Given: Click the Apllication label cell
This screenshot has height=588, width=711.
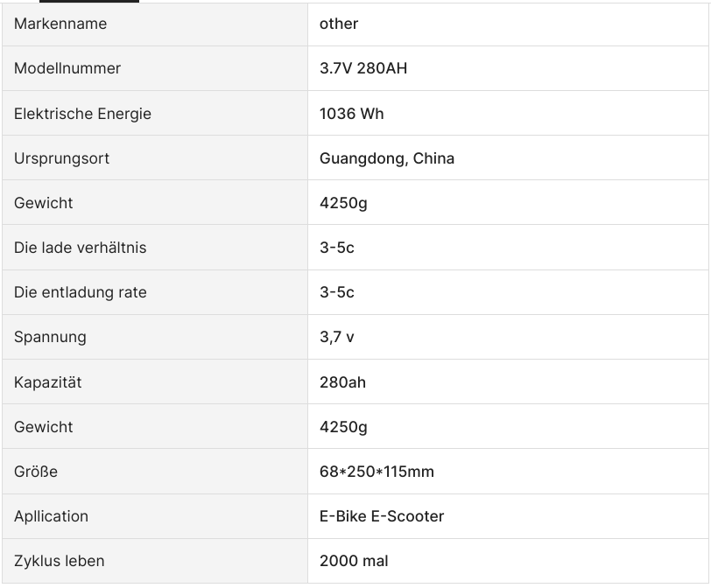Looking at the screenshot, I should (x=51, y=516).
